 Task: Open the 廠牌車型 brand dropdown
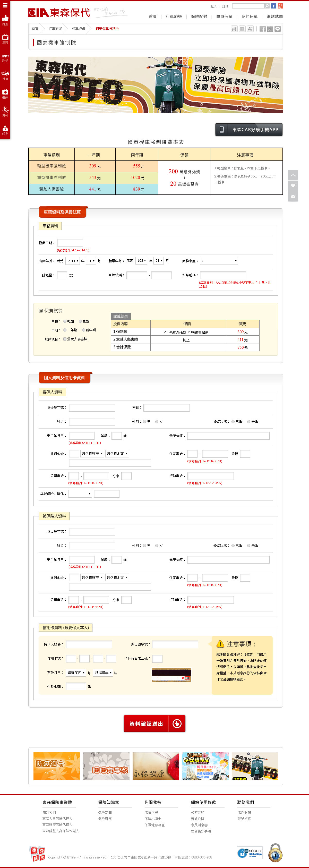coord(219,261)
